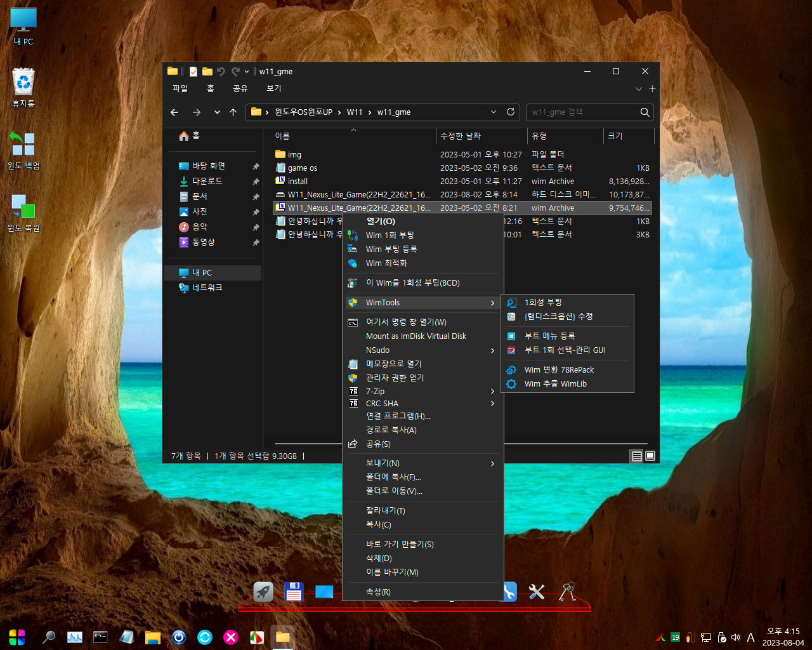Click the volume speaker tray icon
This screenshot has width=812, height=650.
coord(735,637)
